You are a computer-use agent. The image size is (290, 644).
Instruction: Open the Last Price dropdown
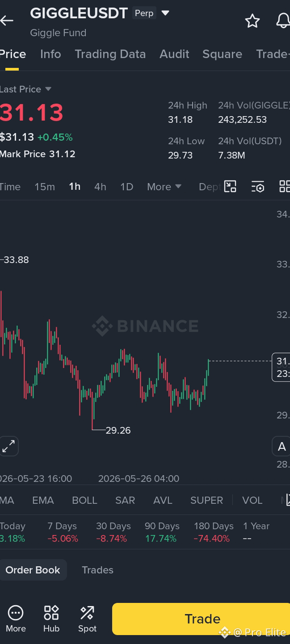click(25, 89)
